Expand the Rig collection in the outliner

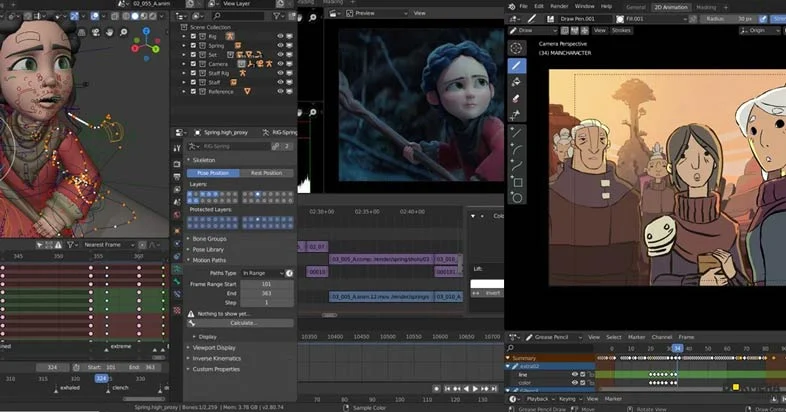pos(183,37)
